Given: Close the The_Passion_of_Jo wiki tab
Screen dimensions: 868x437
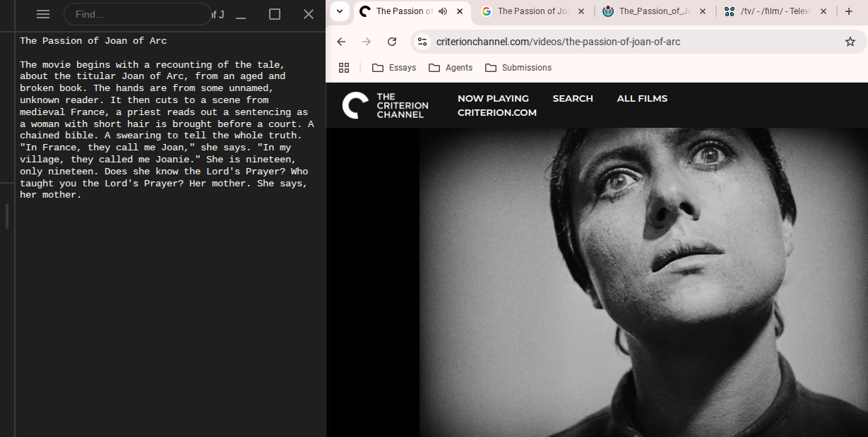Looking at the screenshot, I should pos(703,11).
